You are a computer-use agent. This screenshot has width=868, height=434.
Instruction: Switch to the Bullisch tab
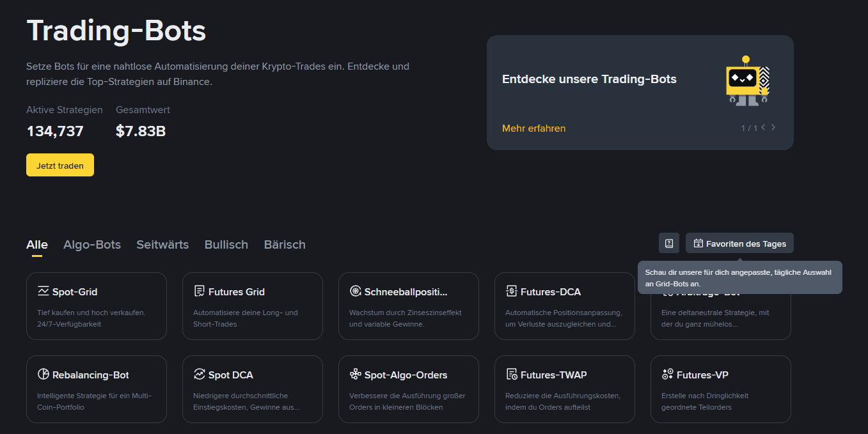point(226,245)
